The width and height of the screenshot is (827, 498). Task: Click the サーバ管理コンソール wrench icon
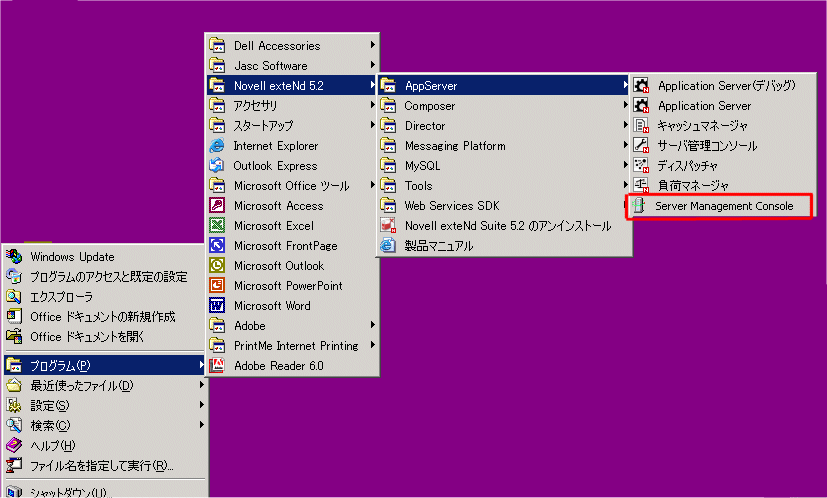[x=641, y=145]
